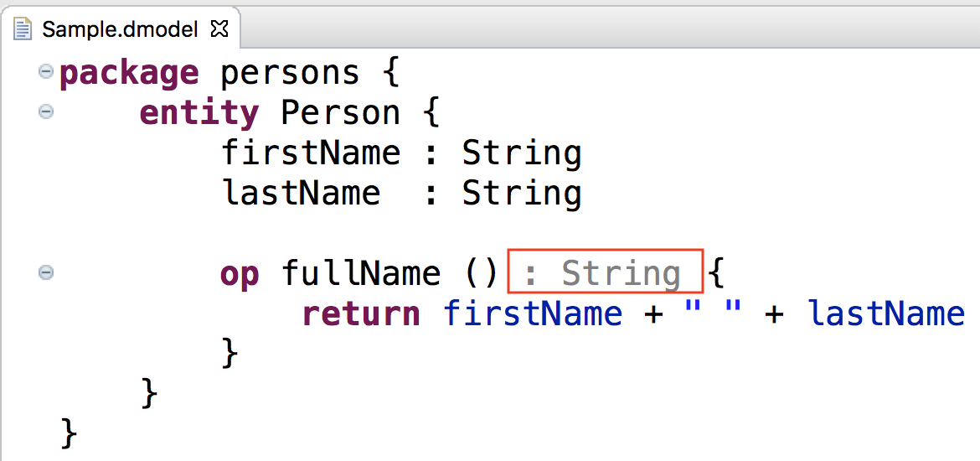Collapse the package persons block
The height and width of the screenshot is (461, 980).
[x=45, y=72]
